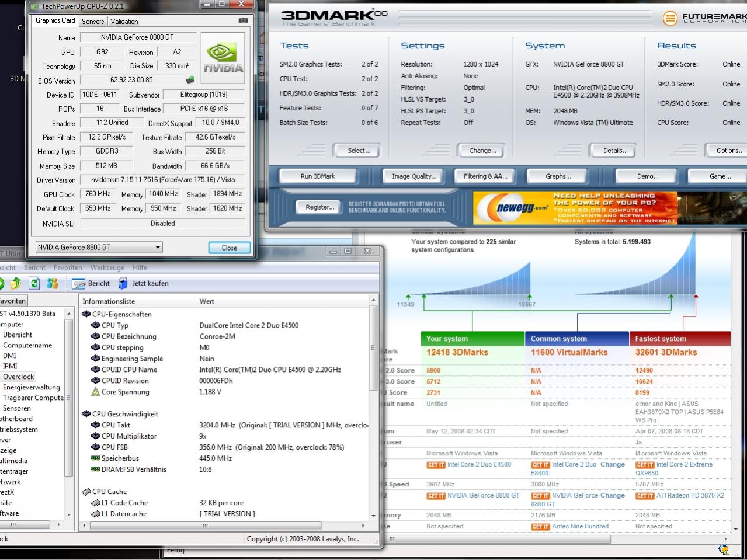
Task: Click the scroll-down arrow of the Everest tree
Action: pyautogui.click(x=69, y=514)
